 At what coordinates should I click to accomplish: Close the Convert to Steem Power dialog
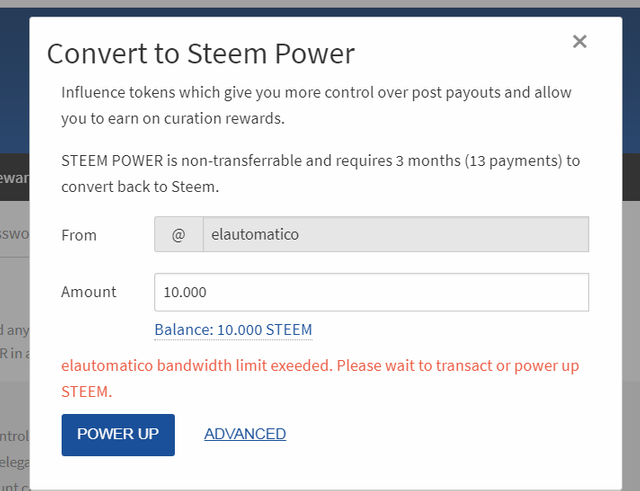[x=580, y=42]
